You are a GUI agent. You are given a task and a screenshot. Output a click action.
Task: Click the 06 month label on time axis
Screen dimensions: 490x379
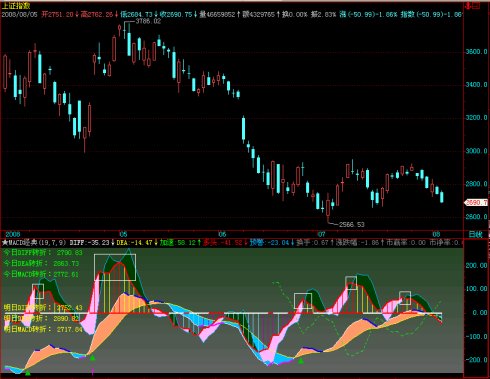(x=222, y=234)
